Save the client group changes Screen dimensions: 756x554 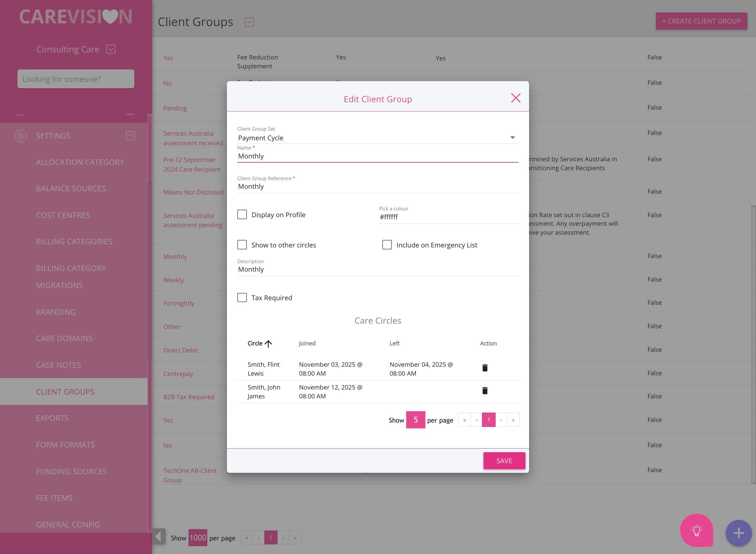[x=504, y=461]
